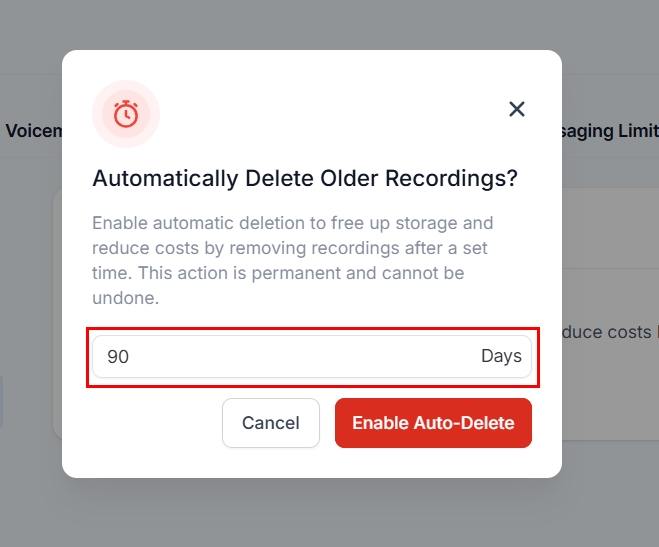Click the "Days" unit label in the field
The height and width of the screenshot is (547, 659).
click(501, 356)
